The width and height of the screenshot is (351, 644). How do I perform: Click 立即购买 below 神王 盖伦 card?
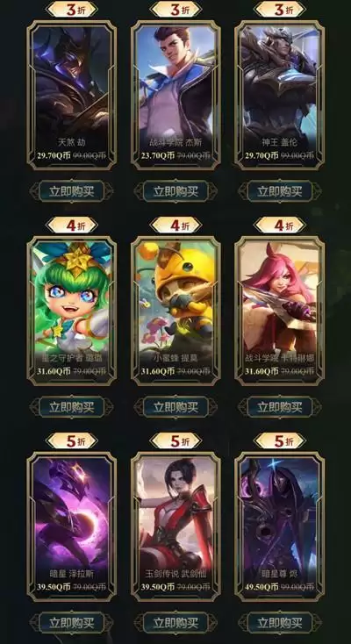click(x=280, y=191)
